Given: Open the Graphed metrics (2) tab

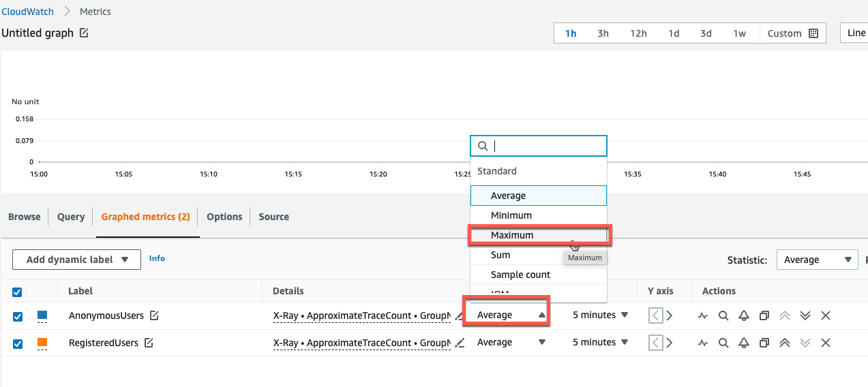Looking at the screenshot, I should click(x=145, y=217).
